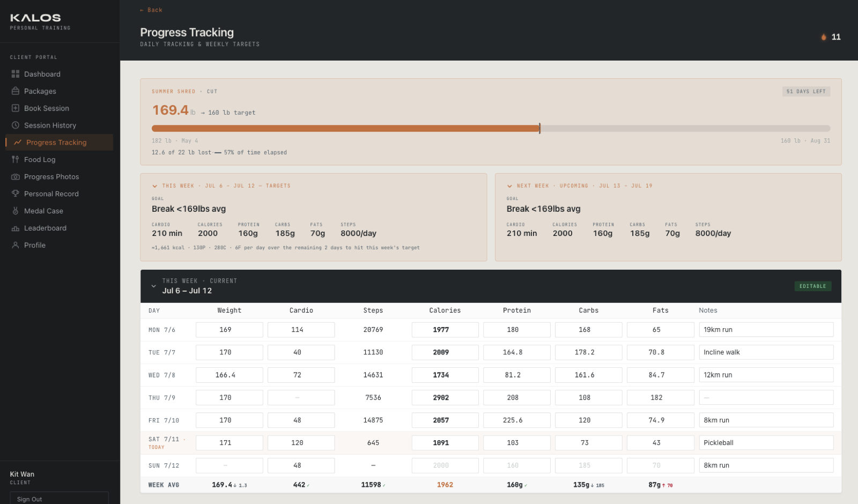
Task: Edit Thursday's fats field 182
Action: (x=661, y=398)
